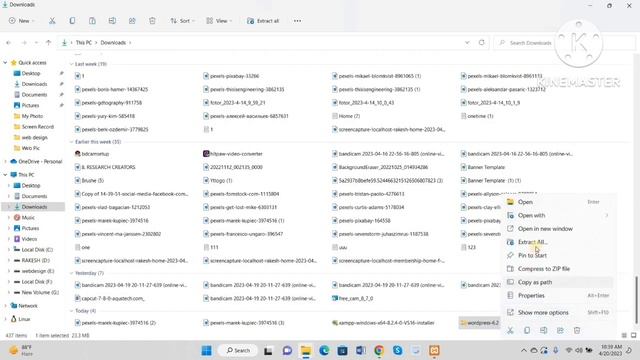This screenshot has width=640, height=360.
Task: Click the Rename icon in the context menu
Action: tap(544, 330)
